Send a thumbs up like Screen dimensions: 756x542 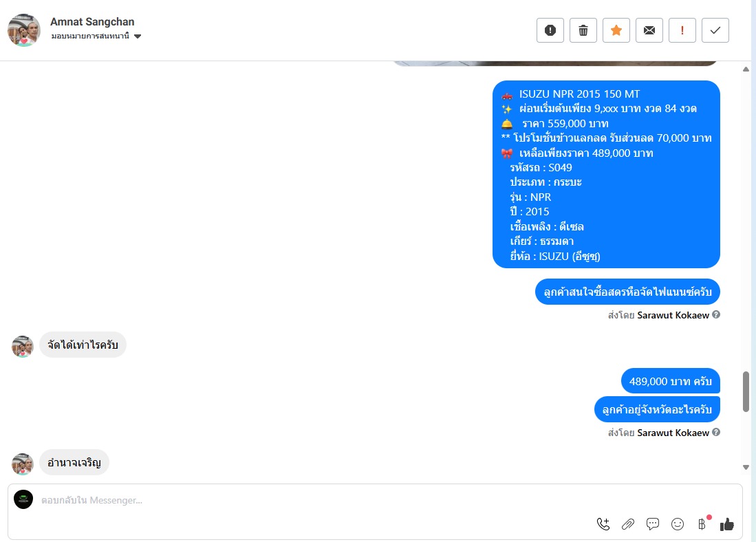(727, 524)
